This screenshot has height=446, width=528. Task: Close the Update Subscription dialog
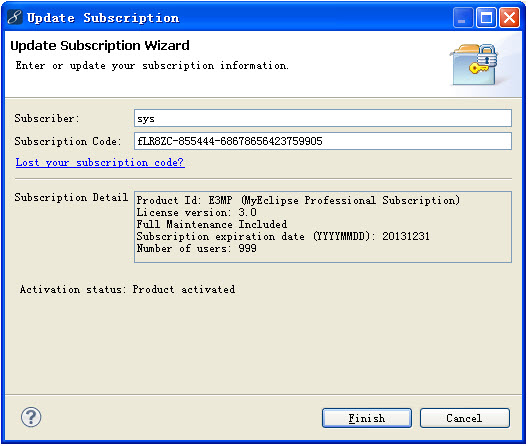point(509,18)
